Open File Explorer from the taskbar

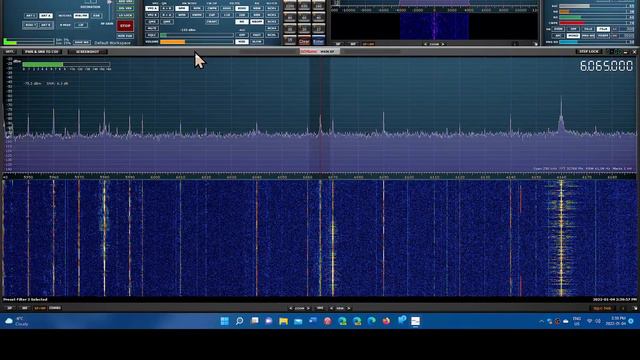(283, 321)
